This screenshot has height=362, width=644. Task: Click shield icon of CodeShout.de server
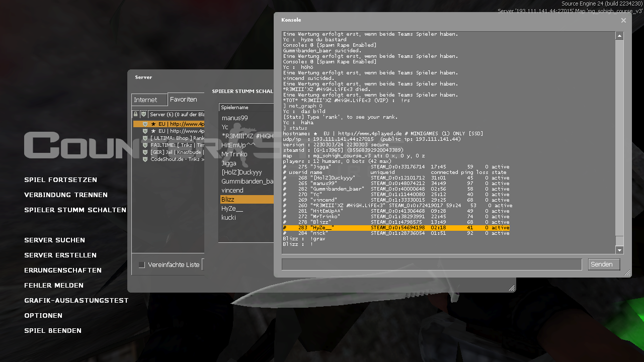coord(145,159)
